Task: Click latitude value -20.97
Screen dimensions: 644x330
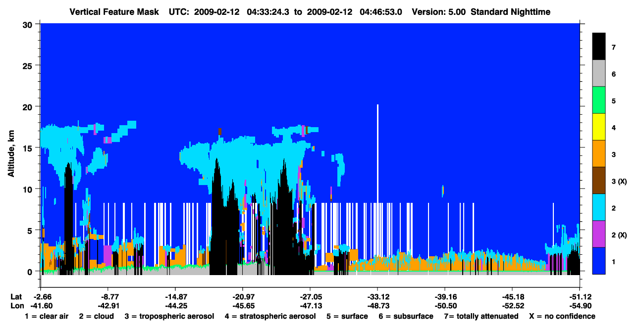Action: (243, 296)
